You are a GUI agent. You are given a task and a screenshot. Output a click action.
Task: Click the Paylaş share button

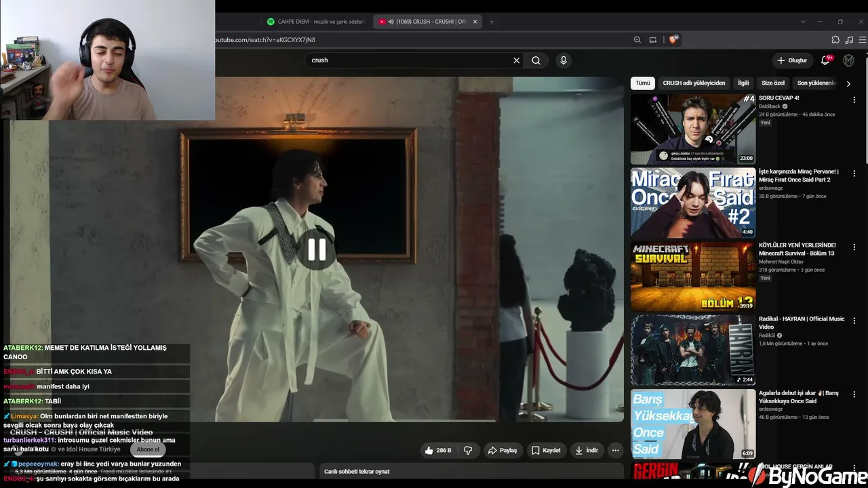point(502,450)
